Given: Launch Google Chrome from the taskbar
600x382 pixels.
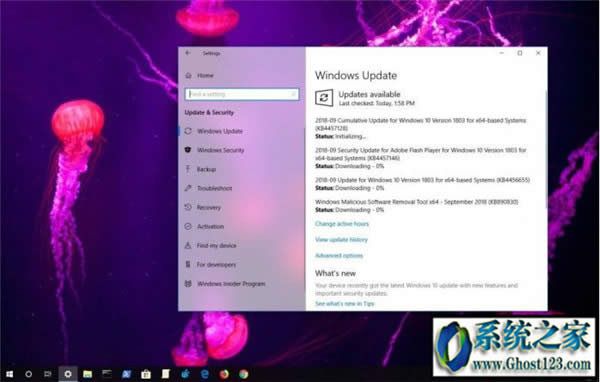Looking at the screenshot, I should click(x=244, y=374).
